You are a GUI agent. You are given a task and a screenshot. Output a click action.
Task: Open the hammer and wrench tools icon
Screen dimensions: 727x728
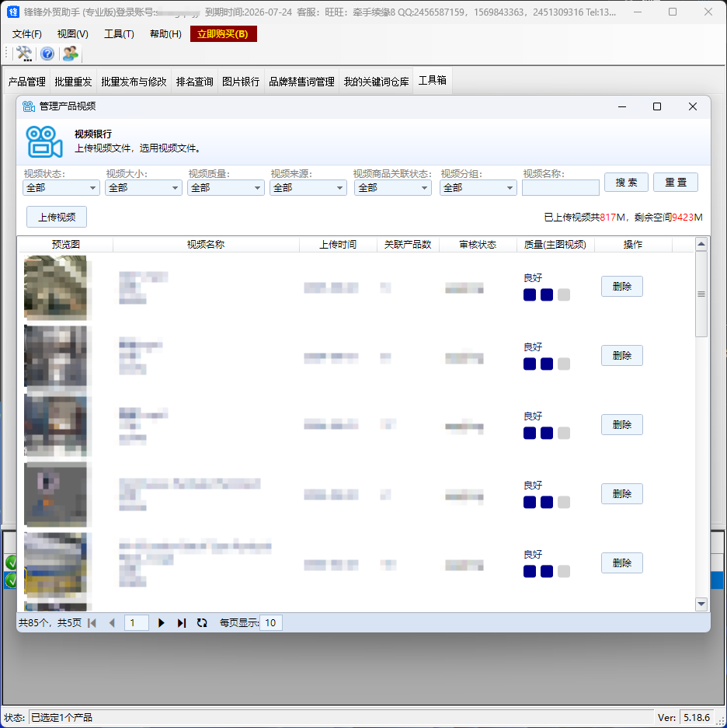(24, 54)
